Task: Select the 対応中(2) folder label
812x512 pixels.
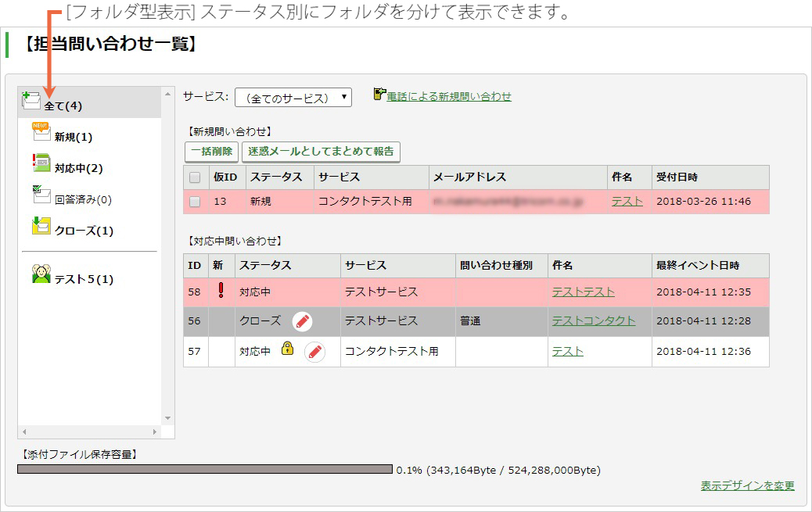Action: pyautogui.click(x=79, y=168)
